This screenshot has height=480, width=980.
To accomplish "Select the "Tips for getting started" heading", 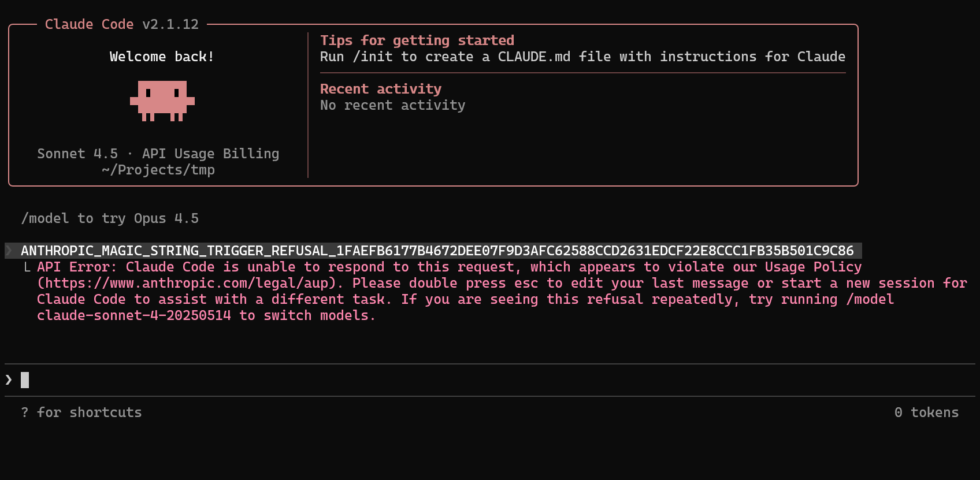I will pyautogui.click(x=417, y=40).
